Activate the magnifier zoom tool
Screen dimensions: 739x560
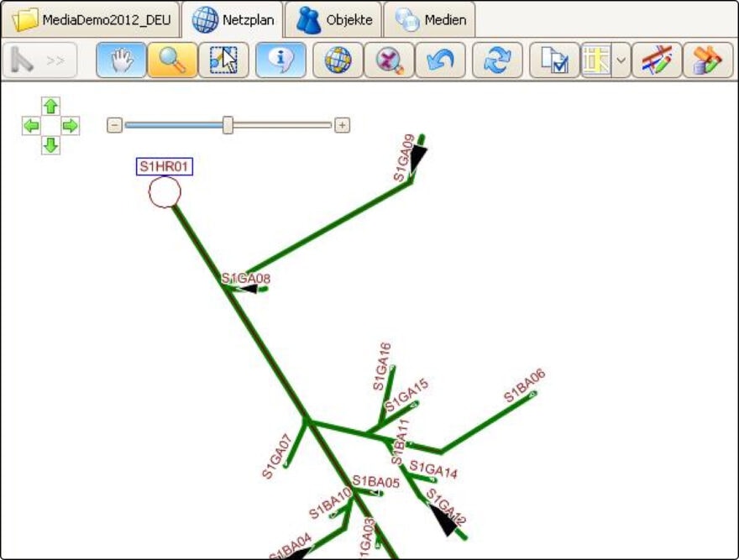click(172, 61)
